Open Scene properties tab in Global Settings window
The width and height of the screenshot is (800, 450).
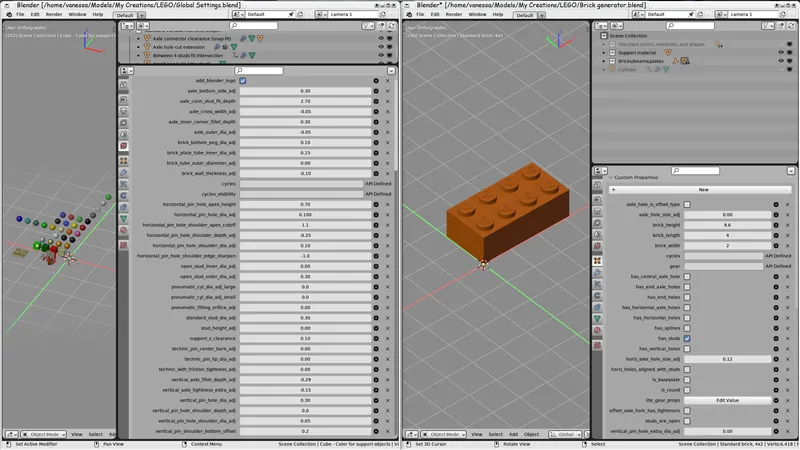click(x=123, y=134)
